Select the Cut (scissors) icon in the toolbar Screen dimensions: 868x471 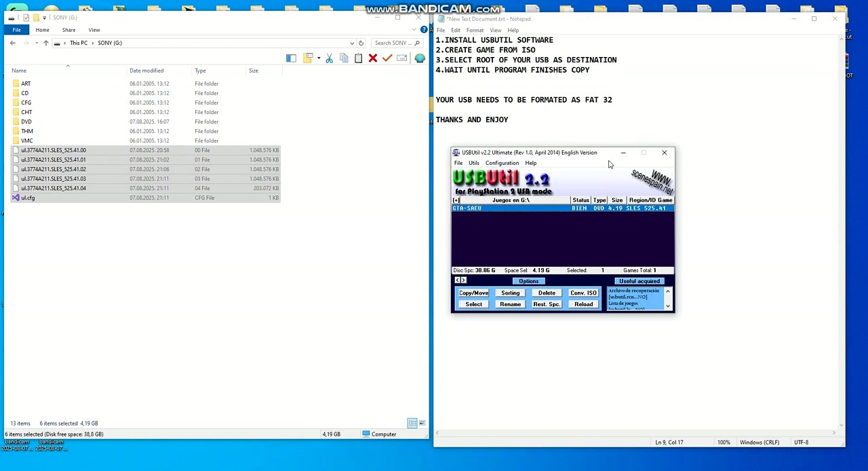(x=330, y=58)
